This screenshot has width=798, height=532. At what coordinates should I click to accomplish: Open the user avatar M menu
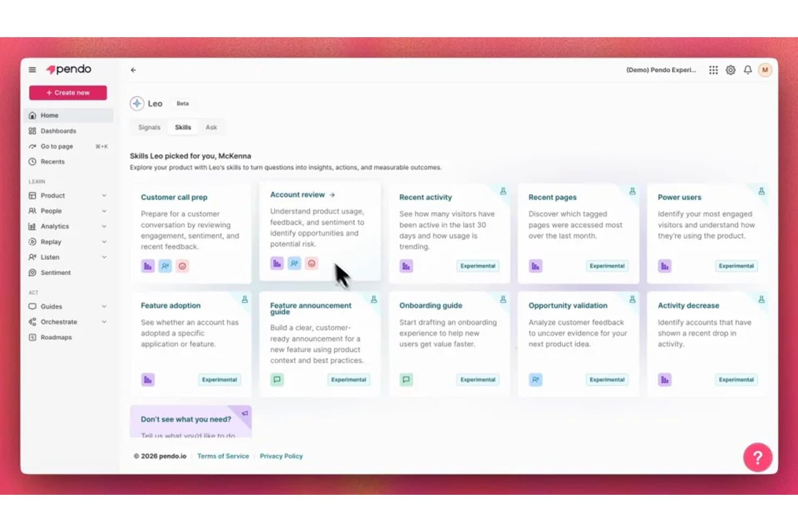pos(765,70)
